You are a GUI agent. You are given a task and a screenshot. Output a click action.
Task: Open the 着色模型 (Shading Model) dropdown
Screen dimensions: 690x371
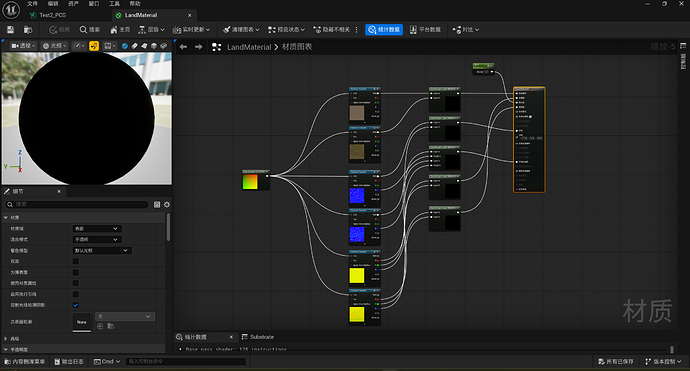pyautogui.click(x=102, y=250)
